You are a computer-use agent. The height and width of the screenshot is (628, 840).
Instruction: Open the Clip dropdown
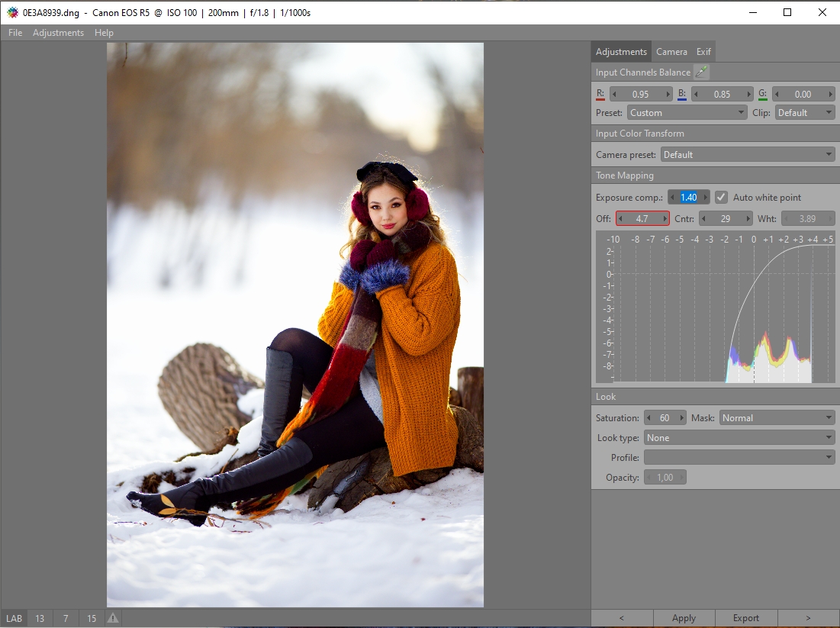tap(805, 112)
